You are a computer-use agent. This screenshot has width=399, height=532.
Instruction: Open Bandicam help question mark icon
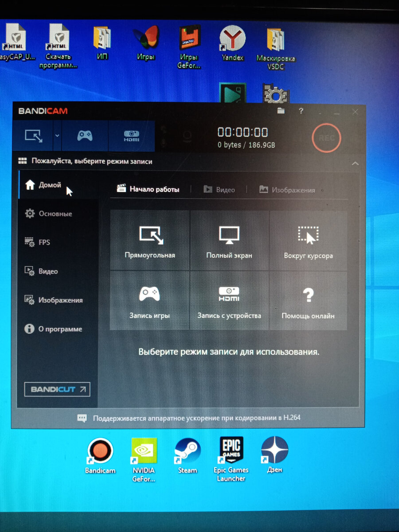(x=301, y=111)
